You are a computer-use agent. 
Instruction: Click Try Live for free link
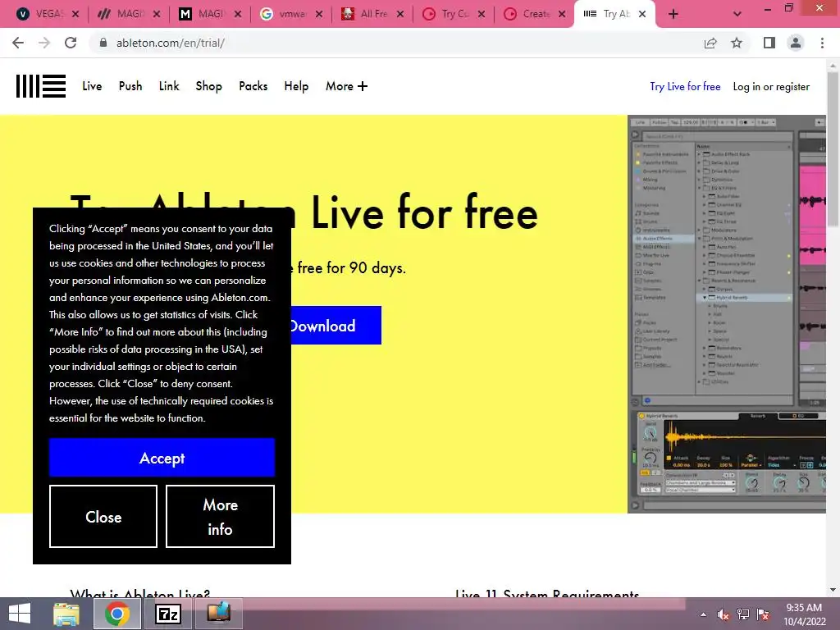click(x=685, y=87)
